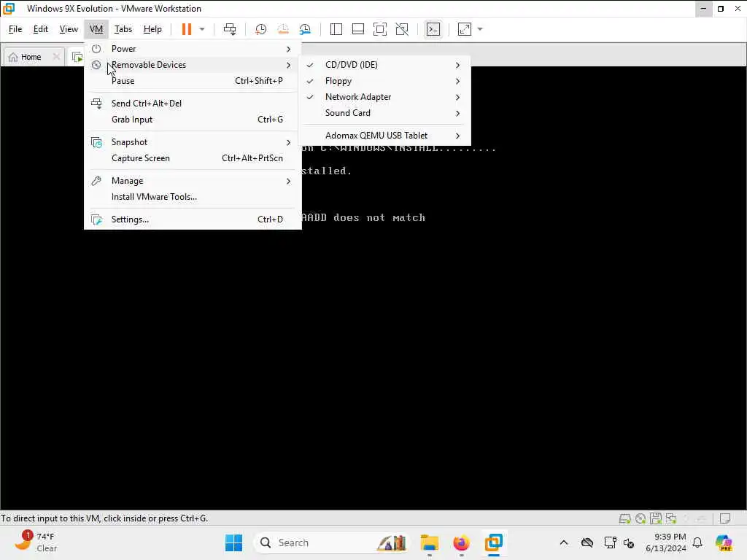Toggle the library sidebar view icon
Screen dimensions: 747x560
tap(336, 29)
